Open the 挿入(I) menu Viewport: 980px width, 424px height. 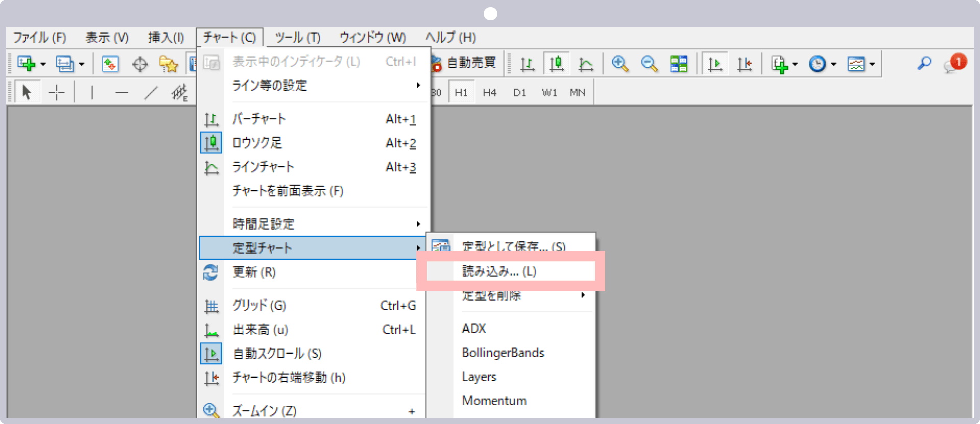click(166, 37)
